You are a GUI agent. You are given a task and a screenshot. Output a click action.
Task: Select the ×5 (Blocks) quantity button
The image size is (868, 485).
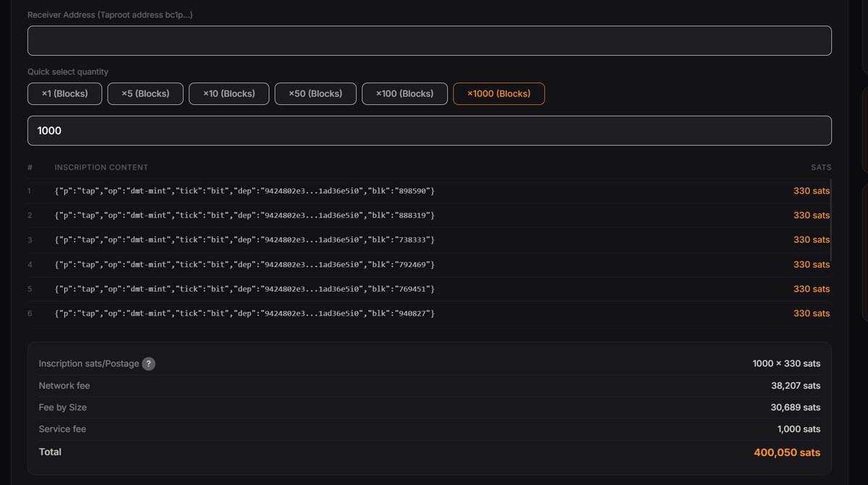145,93
